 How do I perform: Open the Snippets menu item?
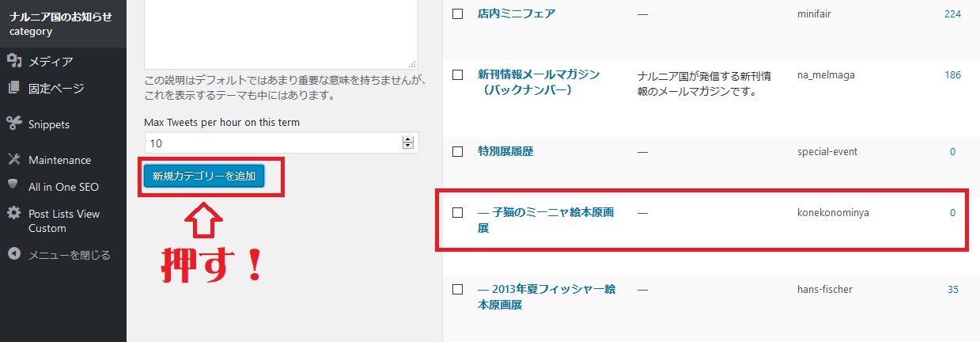pyautogui.click(x=49, y=124)
